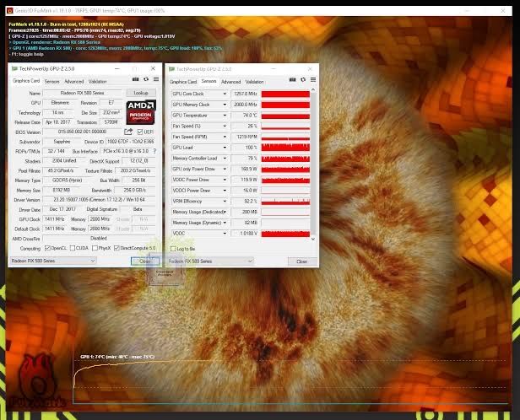The height and width of the screenshot is (420, 520).
Task: Switch to Graphics Card tab in left GPU-Z window
Action: click(x=26, y=81)
